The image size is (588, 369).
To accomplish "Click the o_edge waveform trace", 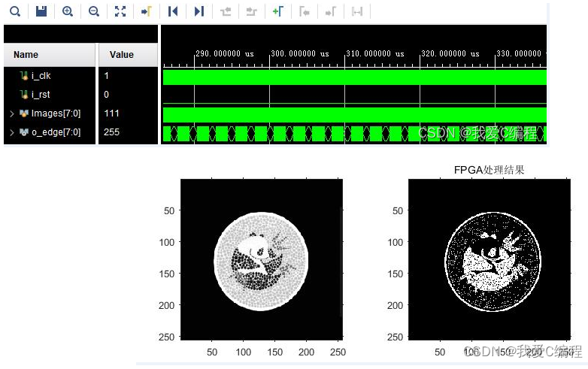I will pos(355,134).
